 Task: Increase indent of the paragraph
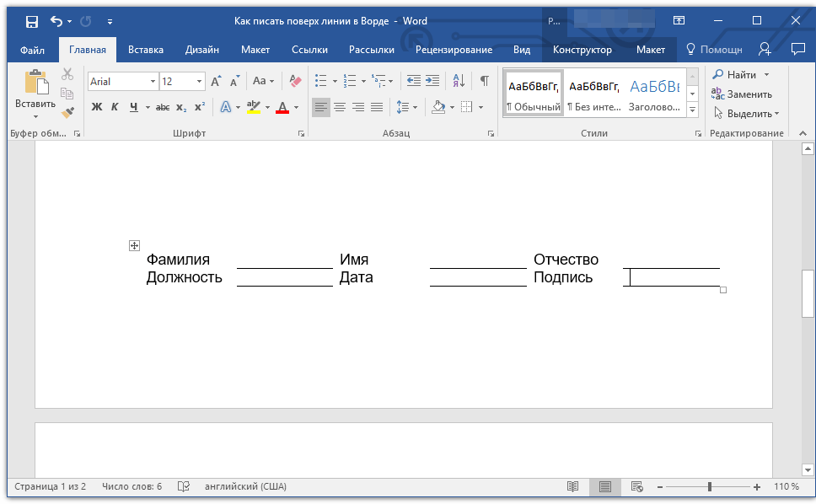pos(432,81)
